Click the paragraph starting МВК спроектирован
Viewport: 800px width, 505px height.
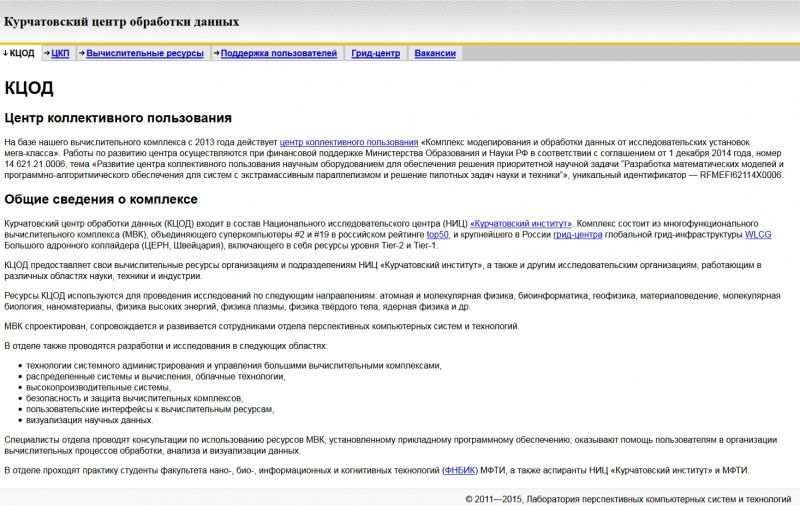tap(262, 326)
